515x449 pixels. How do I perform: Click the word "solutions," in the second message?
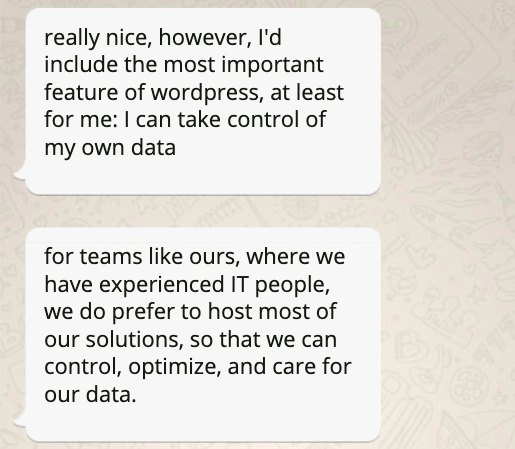tap(135, 340)
